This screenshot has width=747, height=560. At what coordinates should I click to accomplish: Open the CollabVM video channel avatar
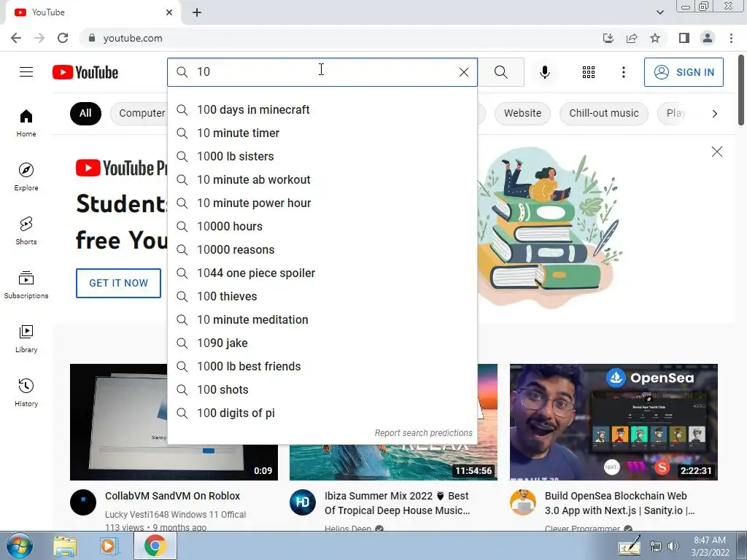(x=83, y=502)
